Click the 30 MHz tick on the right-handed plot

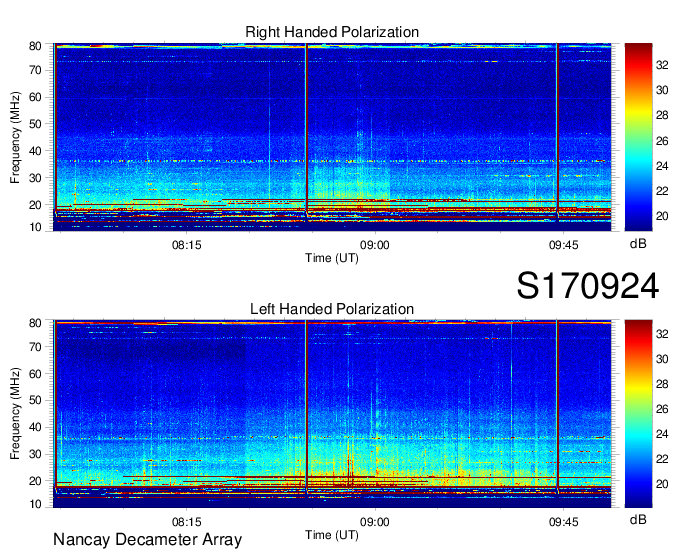tap(35, 178)
